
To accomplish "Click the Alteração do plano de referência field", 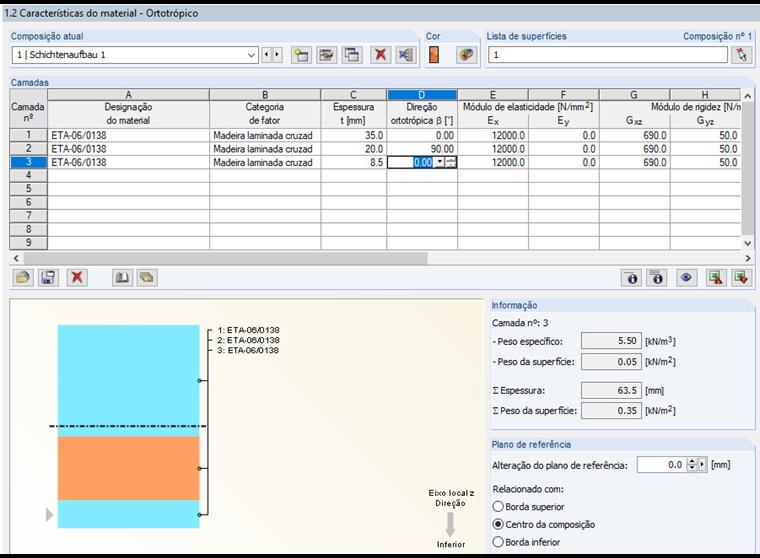I will (662, 464).
